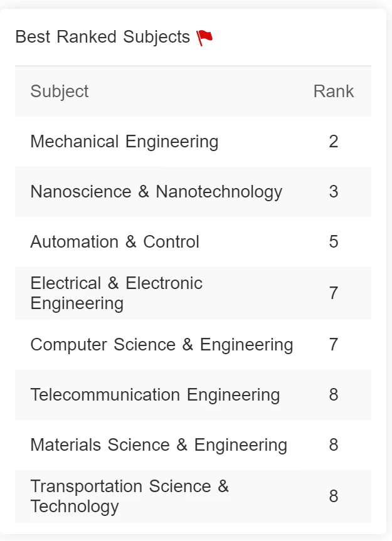Click rank 8 for Telecommunication Engineering

coord(333,395)
